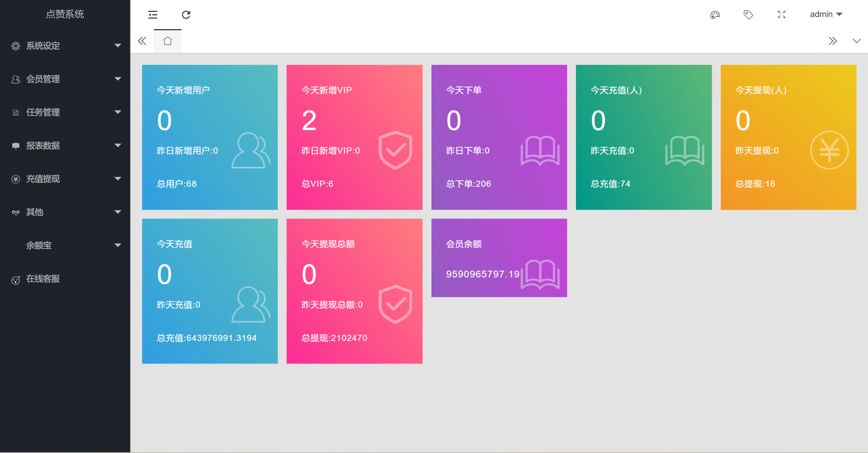Open the 报表数据 menu
Viewport: 868px width, 453px height.
[x=65, y=145]
